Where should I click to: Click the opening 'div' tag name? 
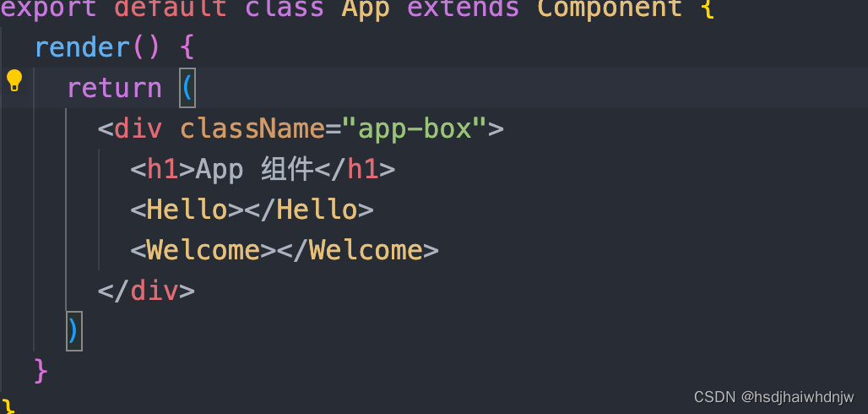point(138,128)
